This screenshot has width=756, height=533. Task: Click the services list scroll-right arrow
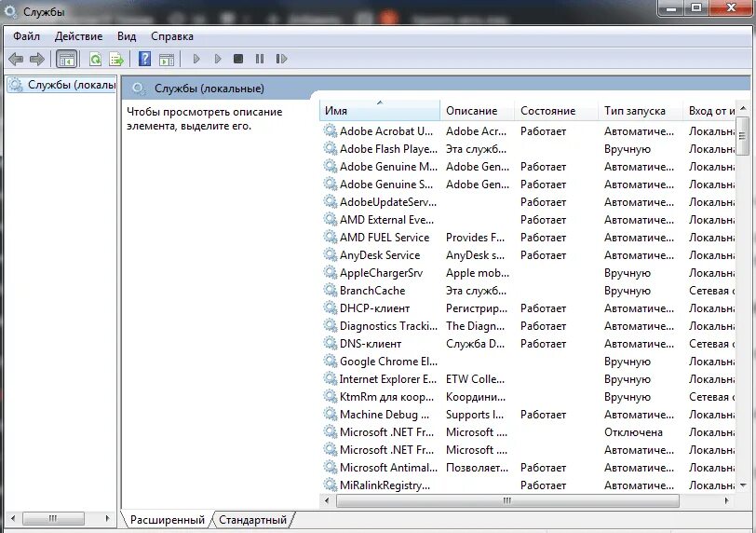(x=726, y=500)
